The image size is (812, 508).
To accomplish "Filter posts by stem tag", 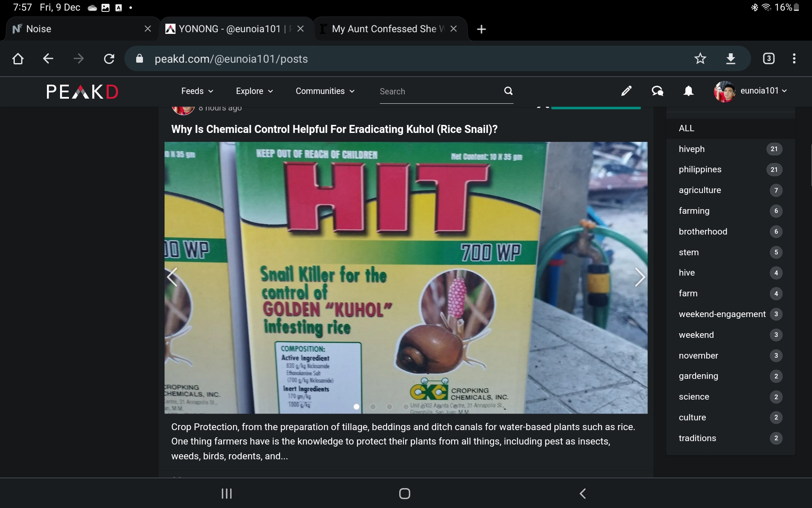I will pos(730,252).
